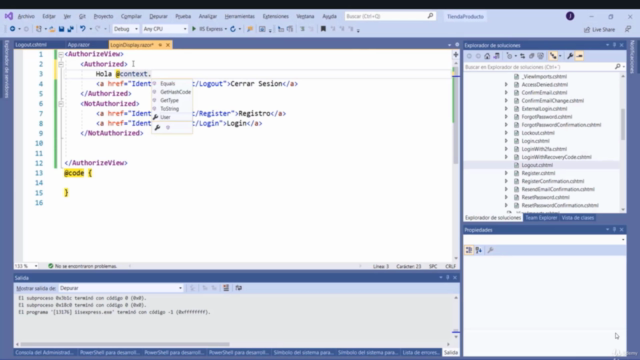The width and height of the screenshot is (640, 360).
Task: Click the Solution Explorer search magnifier icon
Action: (618, 67)
